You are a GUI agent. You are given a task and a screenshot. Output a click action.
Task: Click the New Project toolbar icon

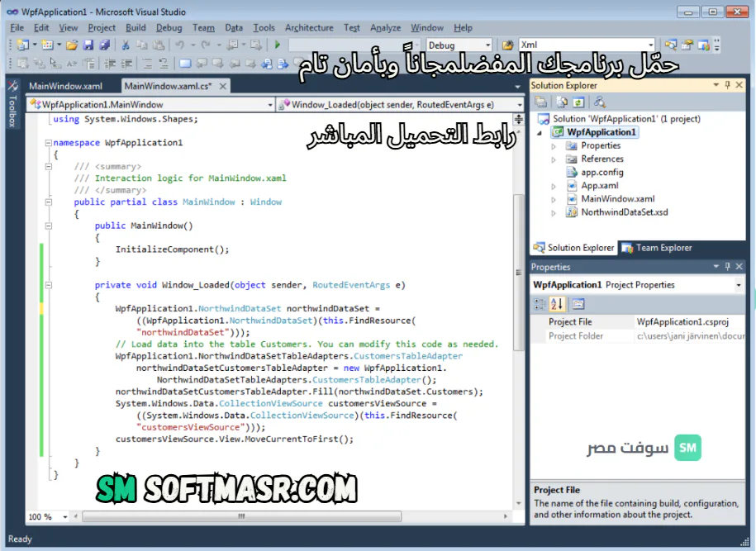(22, 45)
